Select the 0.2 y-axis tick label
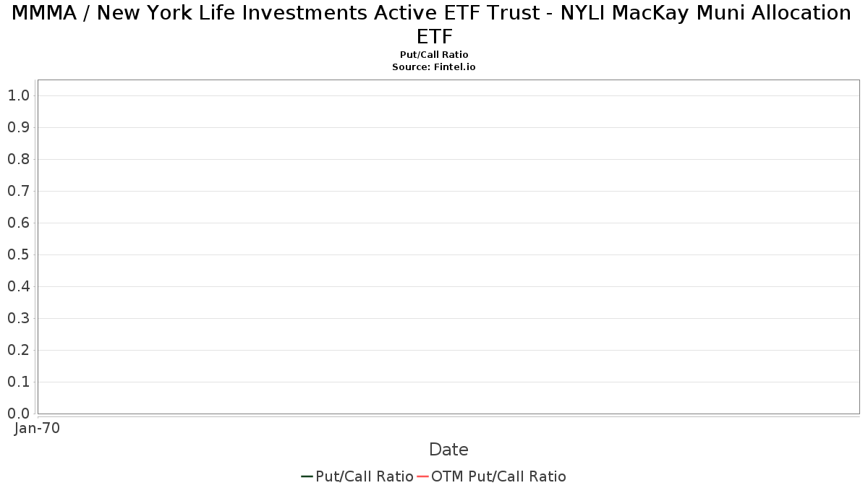Screen dimensions: 868x488 point(18,350)
